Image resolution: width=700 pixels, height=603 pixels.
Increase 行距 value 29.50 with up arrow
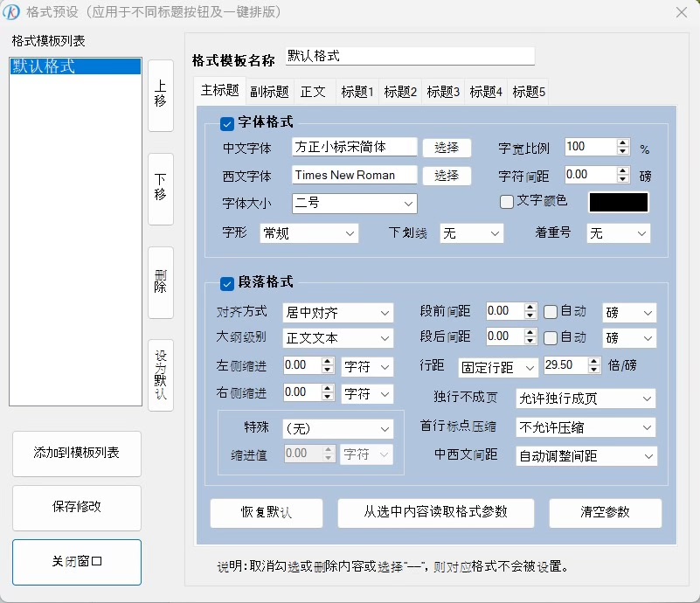click(593, 362)
